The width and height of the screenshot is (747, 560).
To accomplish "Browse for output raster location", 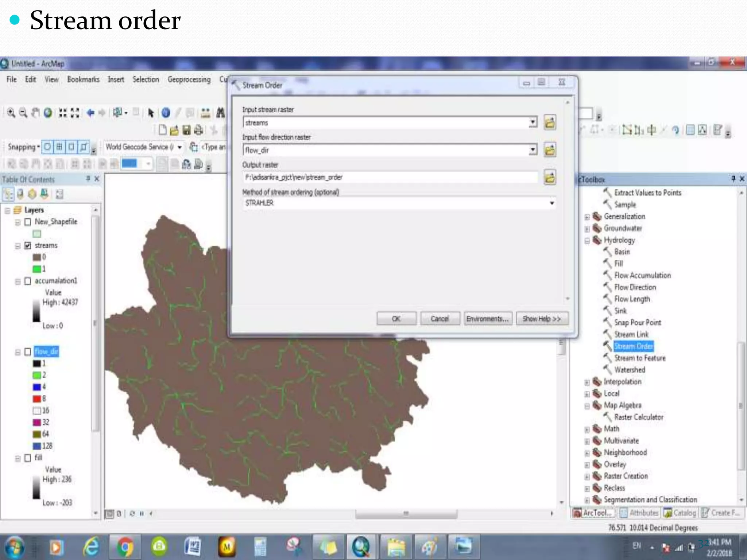I will tap(550, 178).
